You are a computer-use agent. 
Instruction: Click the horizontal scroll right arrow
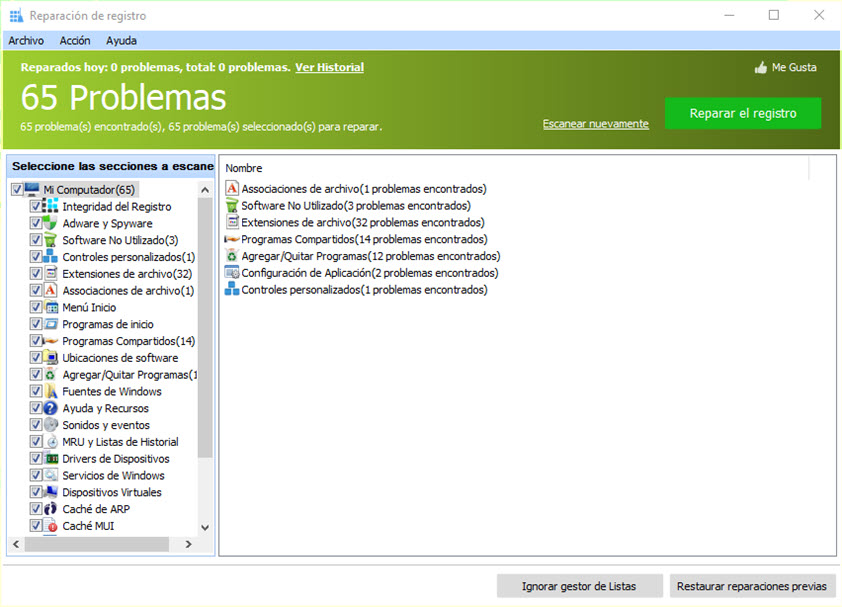tap(188, 544)
